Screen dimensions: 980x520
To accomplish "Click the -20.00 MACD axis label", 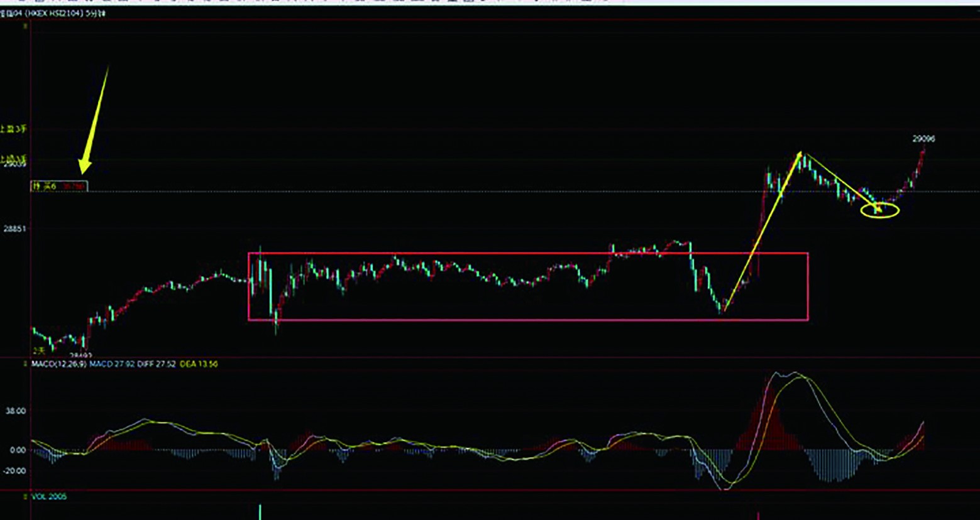I will click(15, 471).
